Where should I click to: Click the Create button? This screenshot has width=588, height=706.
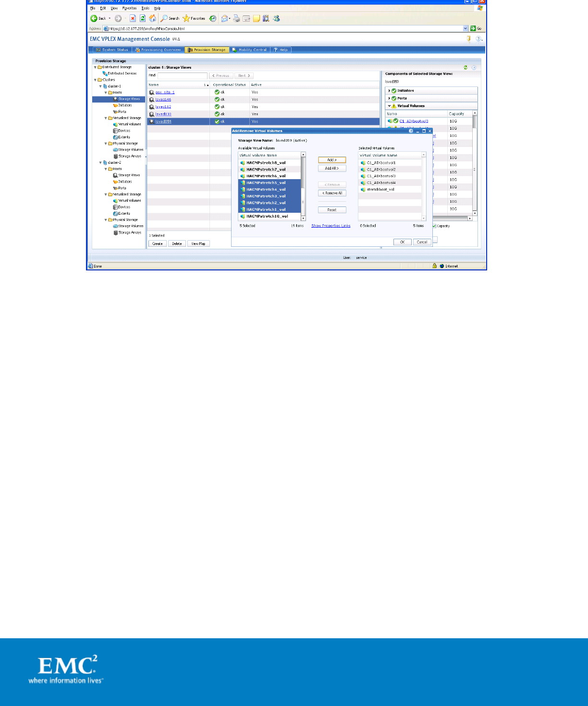tap(158, 243)
